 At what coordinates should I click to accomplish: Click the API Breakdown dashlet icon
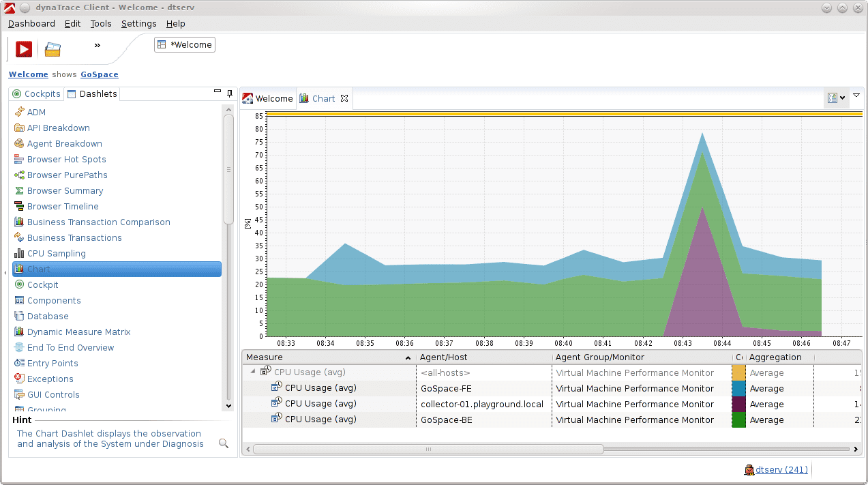tap(19, 128)
